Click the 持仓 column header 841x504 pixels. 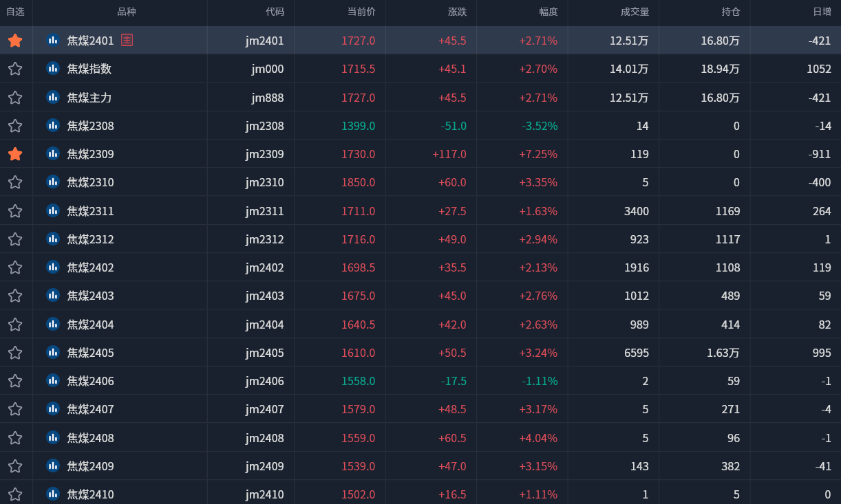point(731,12)
